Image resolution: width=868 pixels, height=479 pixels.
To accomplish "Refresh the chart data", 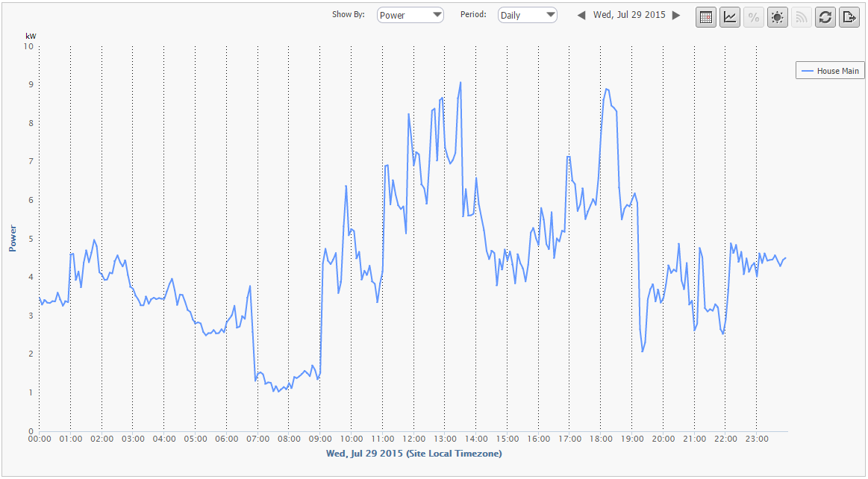I will 825,17.
